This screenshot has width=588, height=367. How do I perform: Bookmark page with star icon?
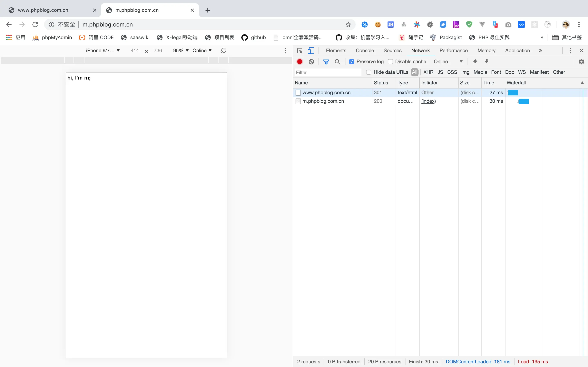tap(348, 24)
